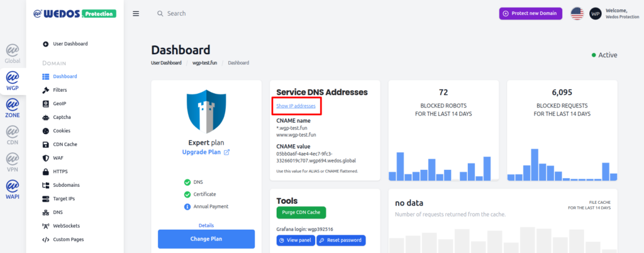Click the Captcha robot icon
Viewport: 644px width, 253px height.
(x=45, y=118)
